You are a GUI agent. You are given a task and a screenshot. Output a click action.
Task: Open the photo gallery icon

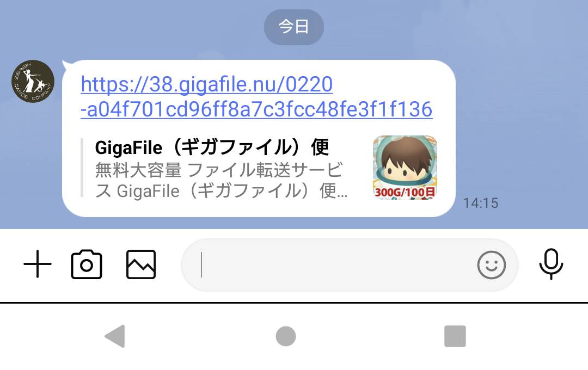click(141, 264)
